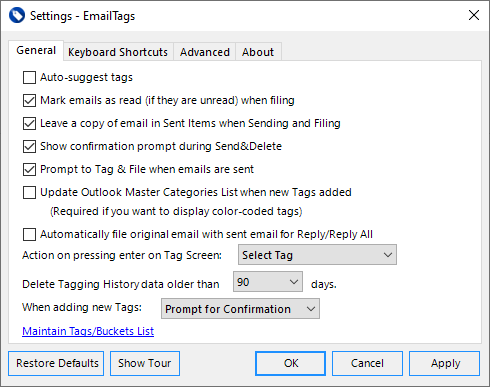Image resolution: width=490 pixels, height=387 pixels.
Task: Check Automatically file original email for Reply
Action: point(29,234)
